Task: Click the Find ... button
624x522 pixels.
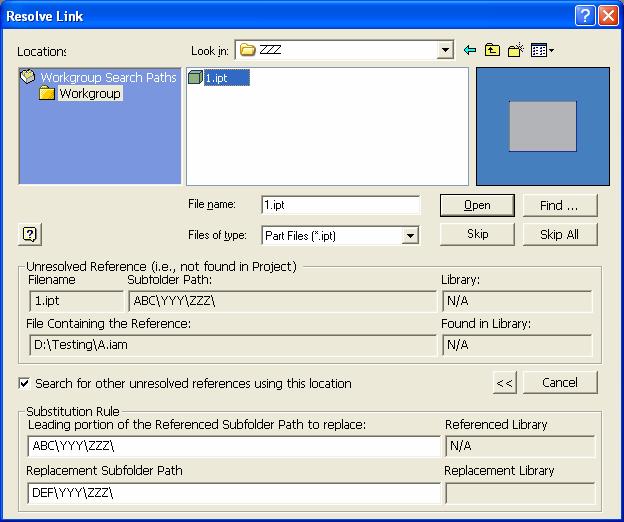Action: pos(559,205)
